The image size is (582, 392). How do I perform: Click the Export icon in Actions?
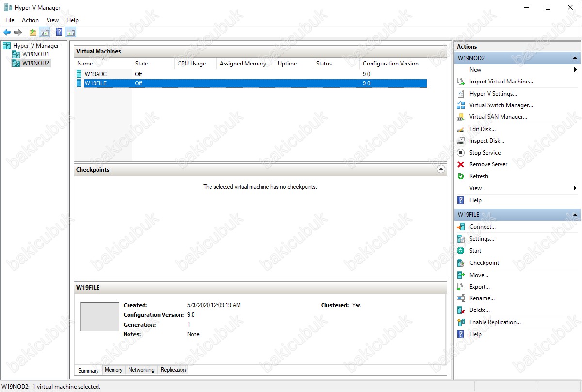coord(461,287)
